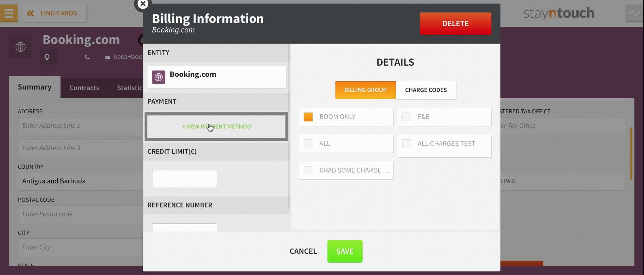Click the activity graph icon top right

[x=634, y=13]
